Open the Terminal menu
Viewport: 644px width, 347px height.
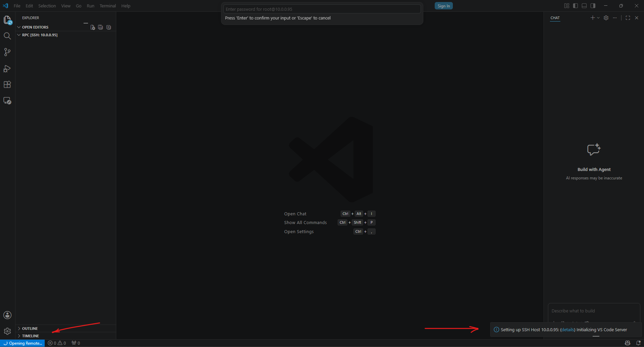pos(108,6)
